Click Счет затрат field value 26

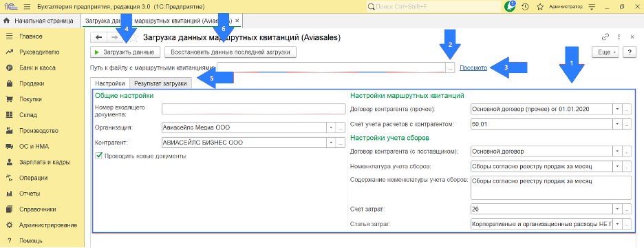point(541,209)
